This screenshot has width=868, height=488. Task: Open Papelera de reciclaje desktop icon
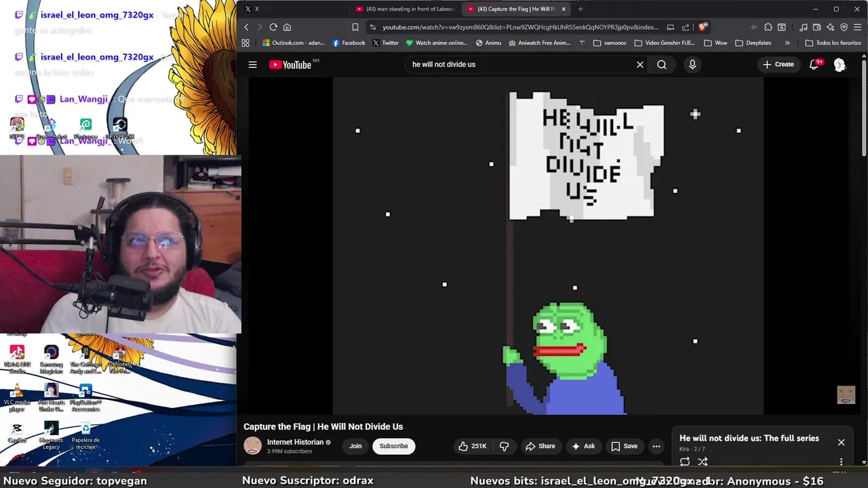[x=85, y=435]
